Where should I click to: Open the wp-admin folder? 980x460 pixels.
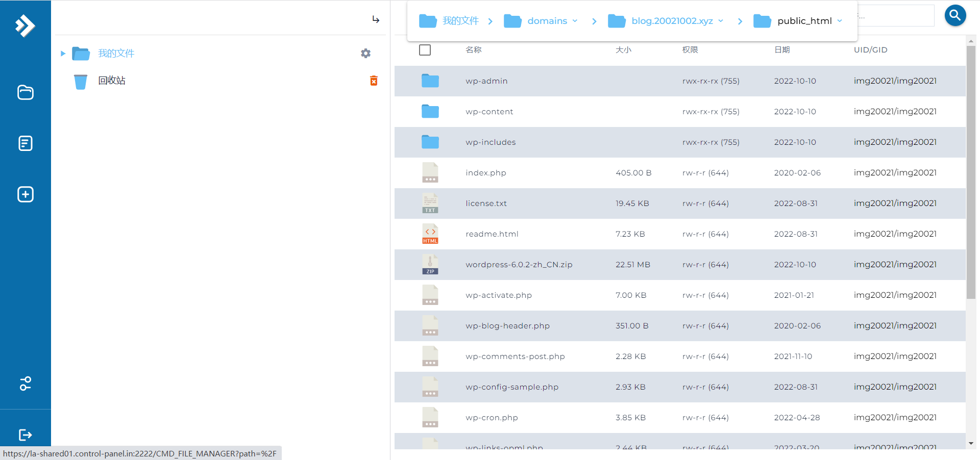pos(486,81)
